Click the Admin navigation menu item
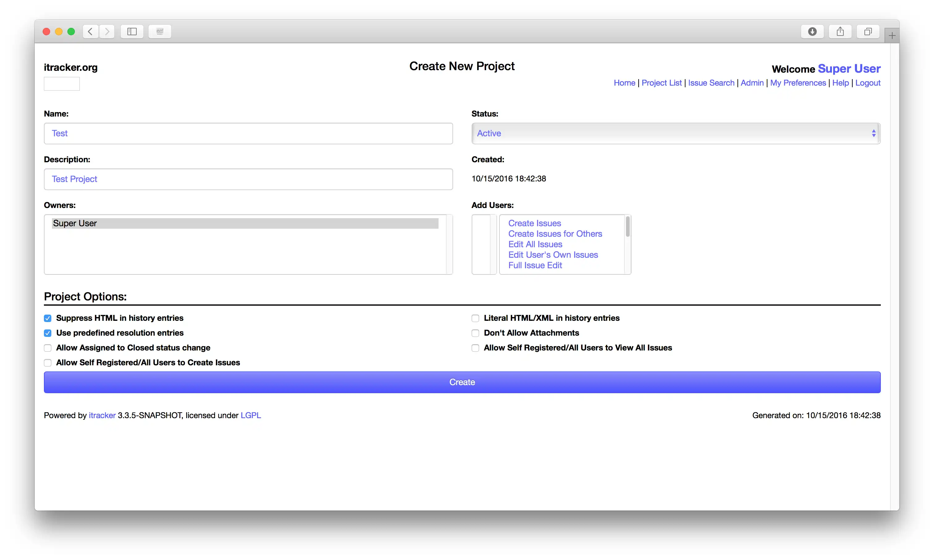 752,82
